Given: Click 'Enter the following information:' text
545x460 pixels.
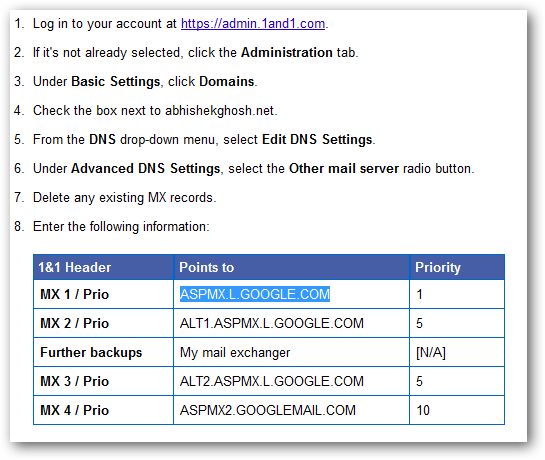Looking at the screenshot, I should [121, 226].
